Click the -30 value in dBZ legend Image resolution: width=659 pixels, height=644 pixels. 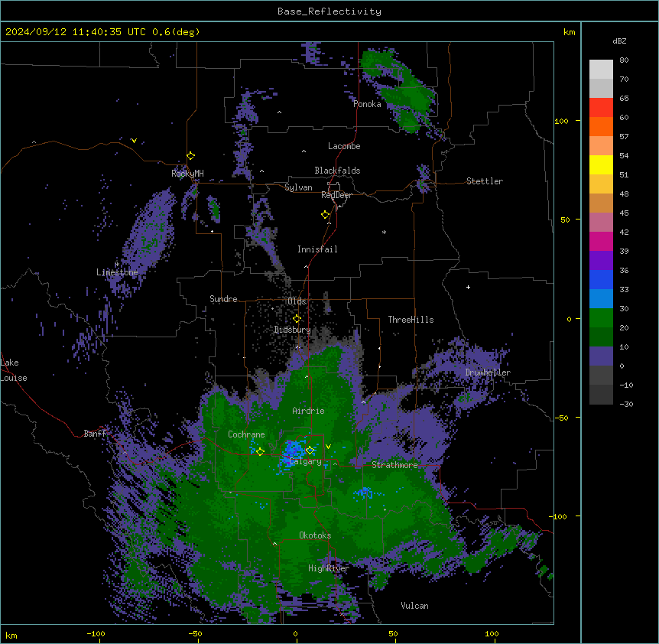[x=626, y=404]
